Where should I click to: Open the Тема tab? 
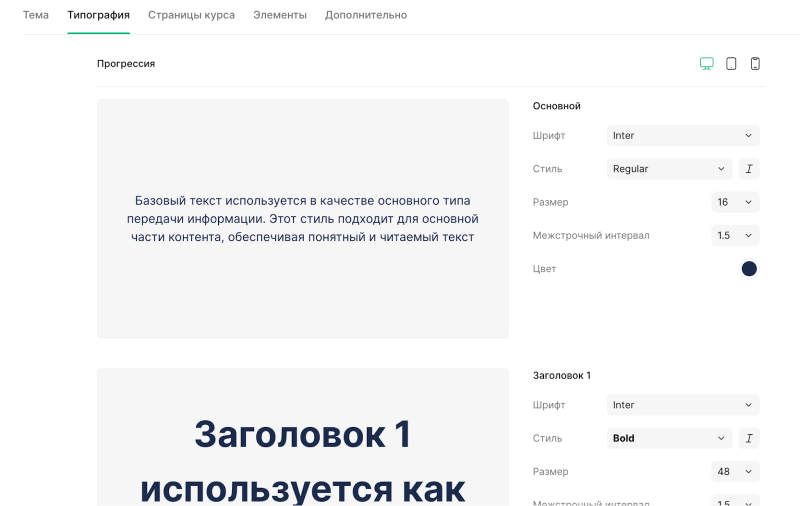[36, 16]
